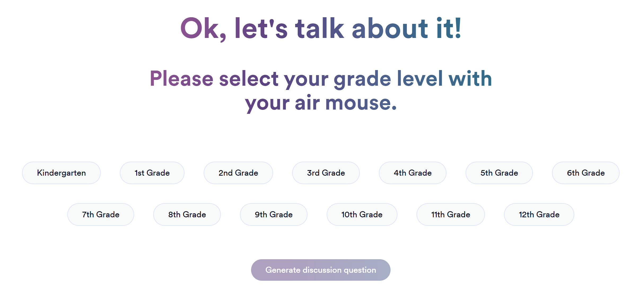Select the 9th Grade option
Viewport: 644px width, 303px height.
[274, 215]
